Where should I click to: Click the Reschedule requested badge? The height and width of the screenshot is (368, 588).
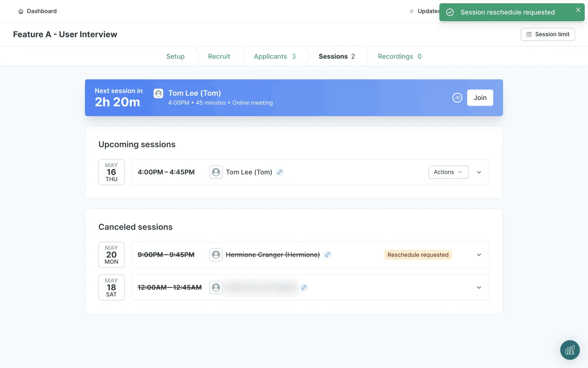pyautogui.click(x=418, y=255)
